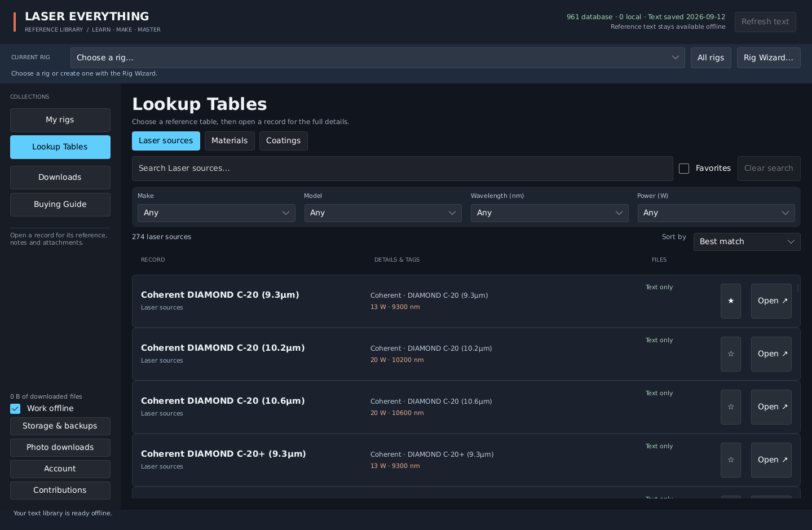Open the Account page
Image resolution: width=812 pixels, height=530 pixels.
pos(60,469)
